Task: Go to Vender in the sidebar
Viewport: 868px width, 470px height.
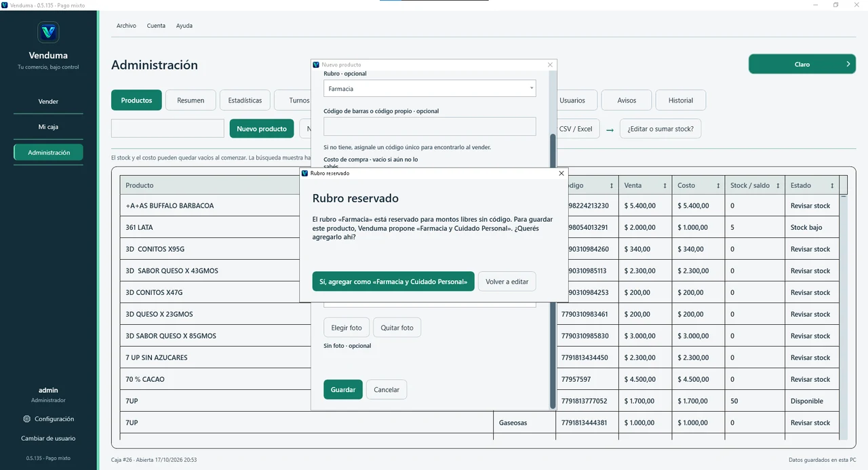Action: click(48, 102)
